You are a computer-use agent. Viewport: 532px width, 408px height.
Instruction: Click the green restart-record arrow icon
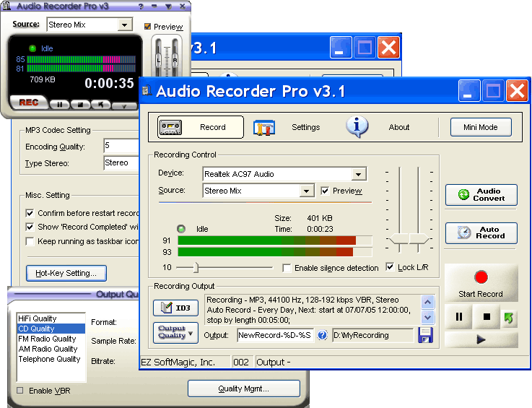(509, 318)
